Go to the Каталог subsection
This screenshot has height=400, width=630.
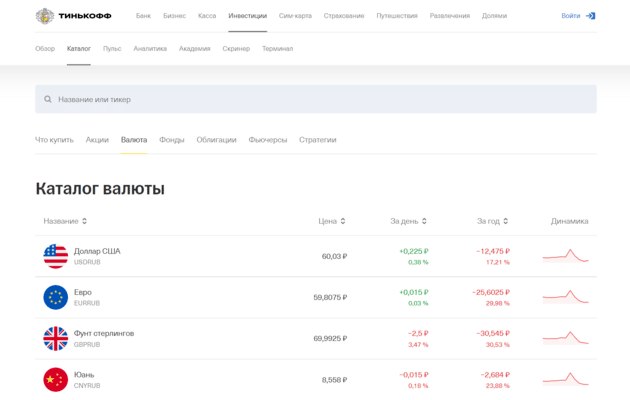pos(79,49)
